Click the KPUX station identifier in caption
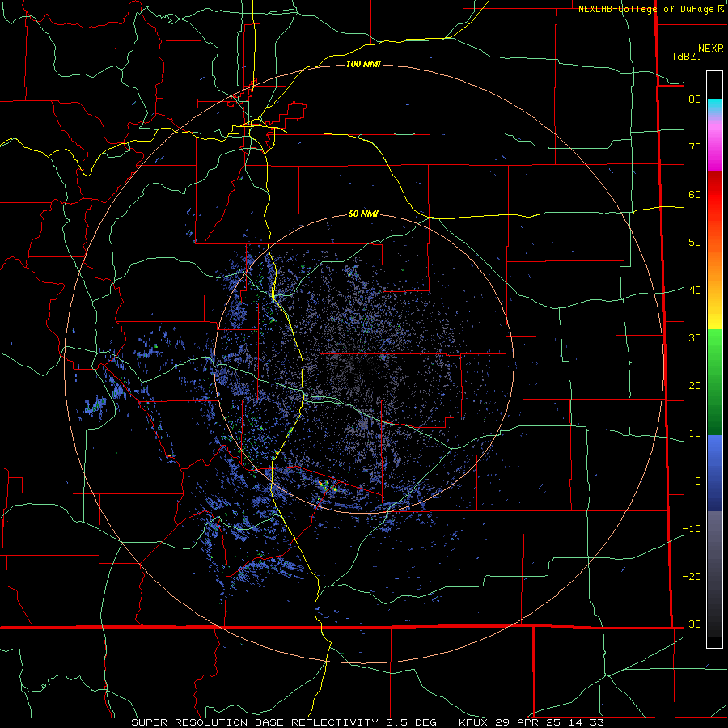This screenshot has height=728, width=728. 473,722
